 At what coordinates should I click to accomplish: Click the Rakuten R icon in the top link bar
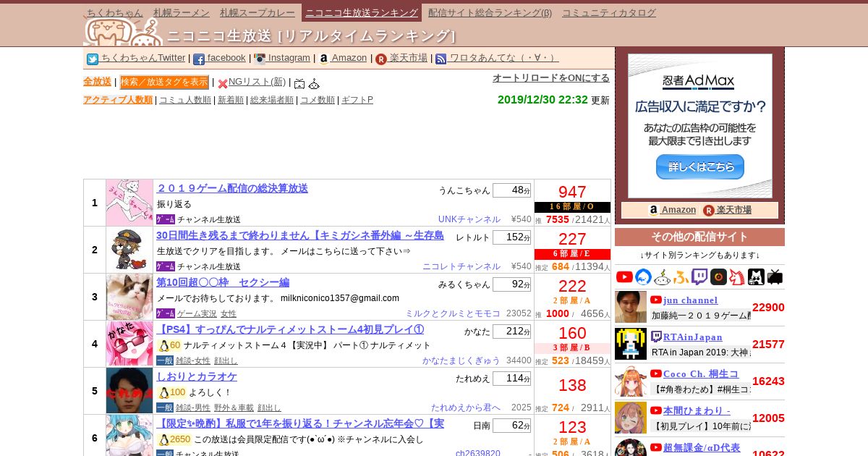[x=381, y=59]
